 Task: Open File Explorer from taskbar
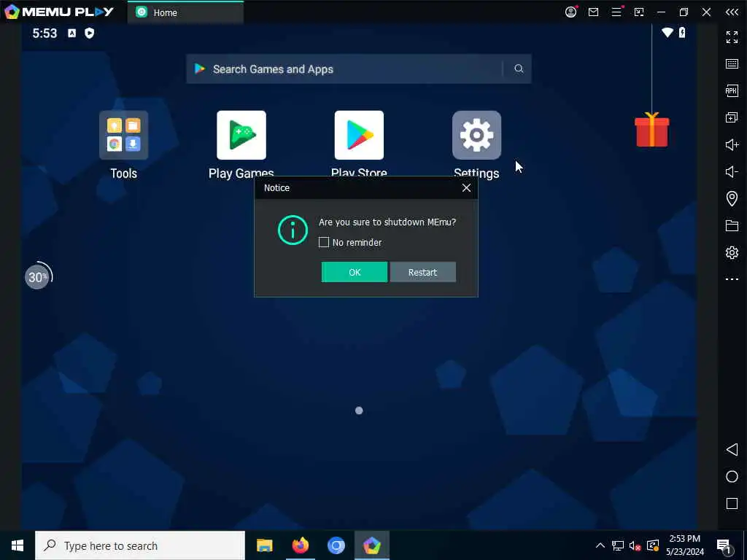click(264, 545)
